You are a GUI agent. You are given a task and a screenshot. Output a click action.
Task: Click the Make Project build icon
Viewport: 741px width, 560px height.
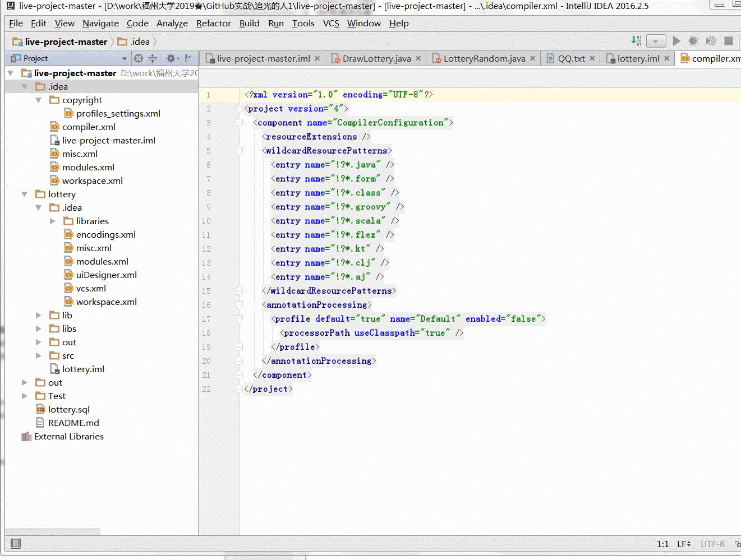coord(636,41)
